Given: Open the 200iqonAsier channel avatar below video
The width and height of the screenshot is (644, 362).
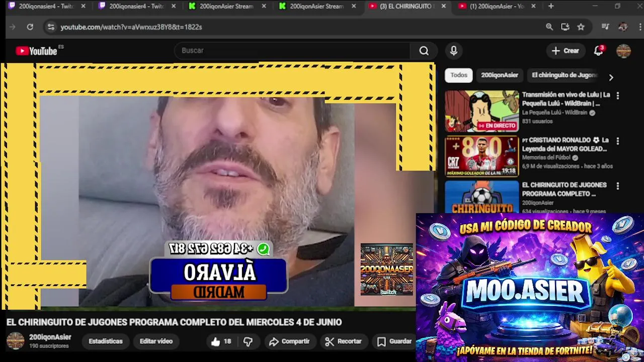Looking at the screenshot, I should coord(15,341).
